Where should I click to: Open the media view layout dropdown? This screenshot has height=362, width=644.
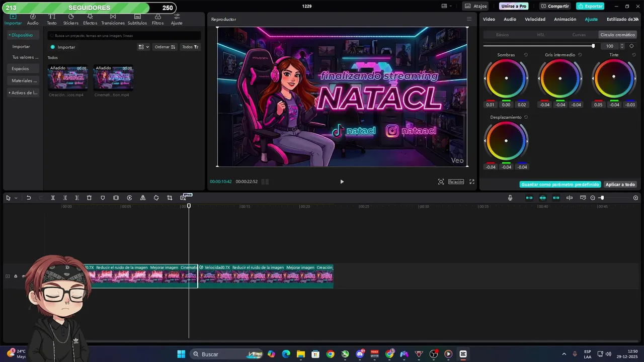(x=143, y=47)
